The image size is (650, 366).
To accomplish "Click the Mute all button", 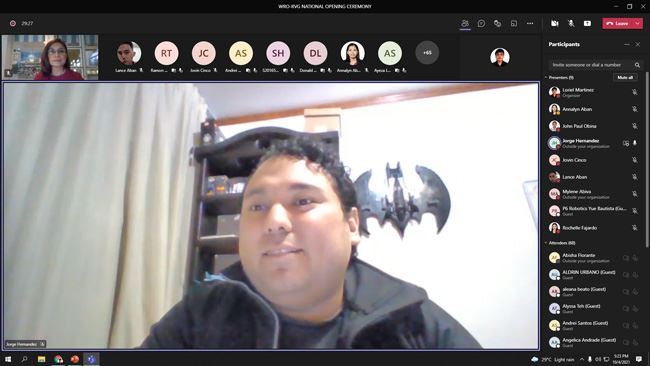I will coord(625,78).
